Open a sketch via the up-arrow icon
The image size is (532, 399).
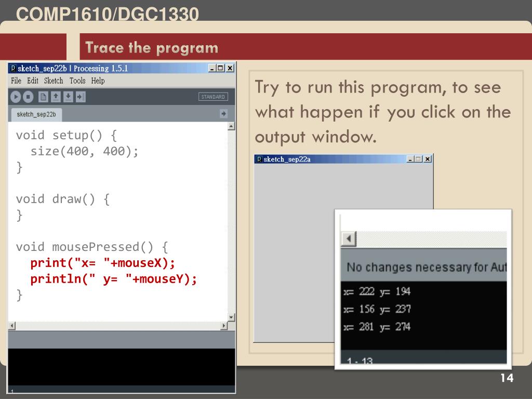[x=56, y=97]
